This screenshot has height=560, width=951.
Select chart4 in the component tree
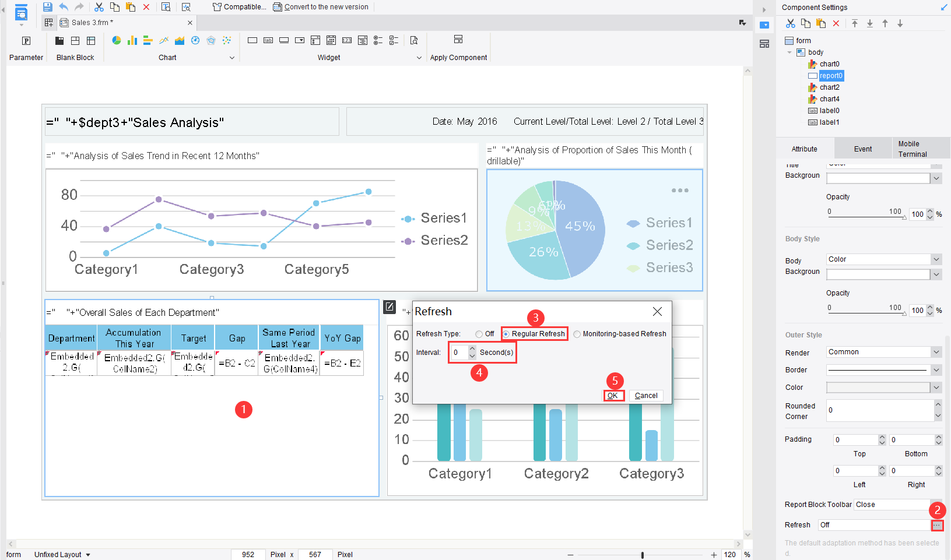829,98
